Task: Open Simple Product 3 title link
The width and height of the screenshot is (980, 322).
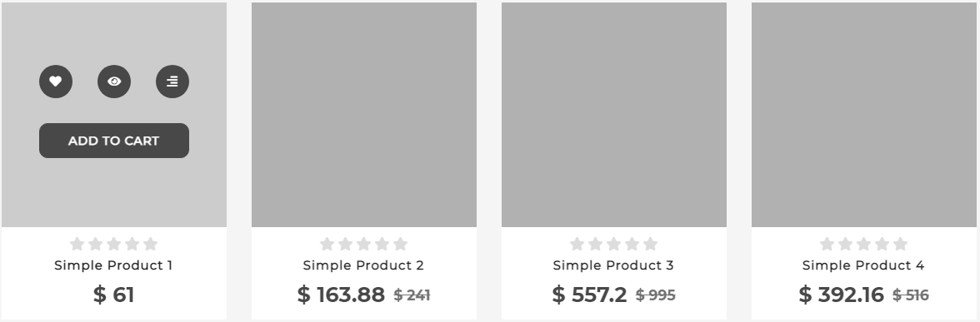Action: [613, 265]
